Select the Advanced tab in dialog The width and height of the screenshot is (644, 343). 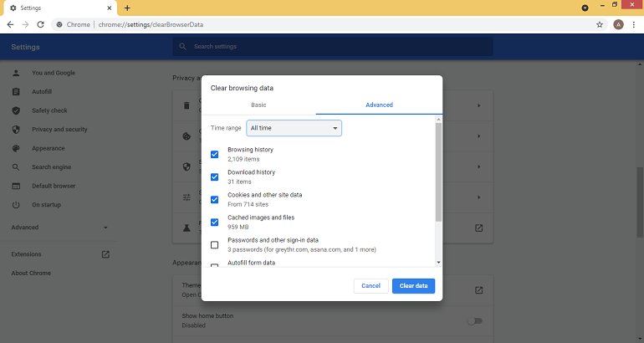tap(379, 105)
